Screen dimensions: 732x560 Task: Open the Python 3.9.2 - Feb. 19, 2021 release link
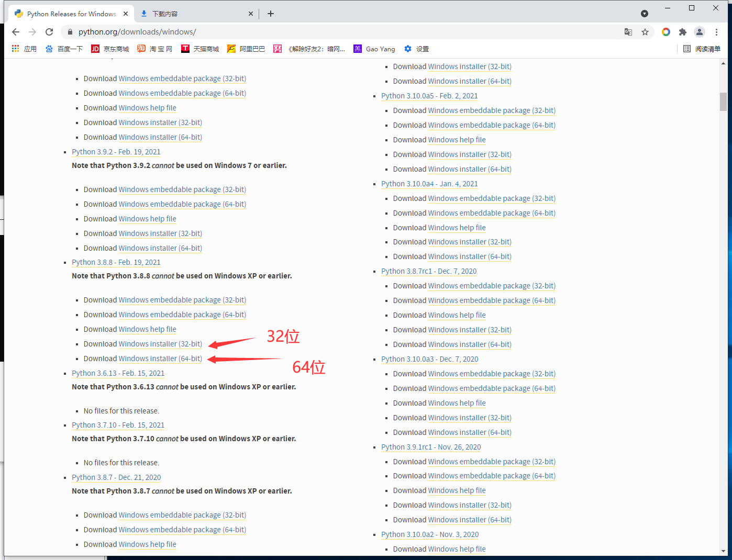pos(116,152)
